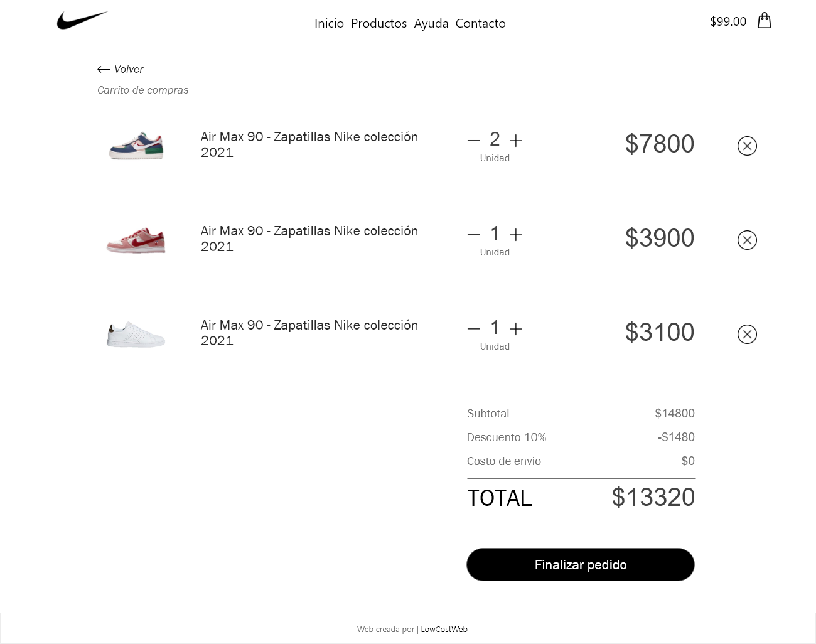Remove the $7800 item from cart
The height and width of the screenshot is (644, 816).
point(747,146)
